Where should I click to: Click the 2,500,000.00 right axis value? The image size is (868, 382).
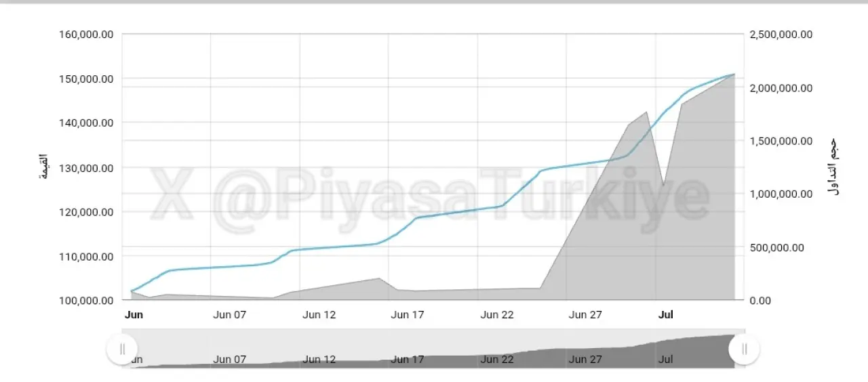click(x=781, y=35)
